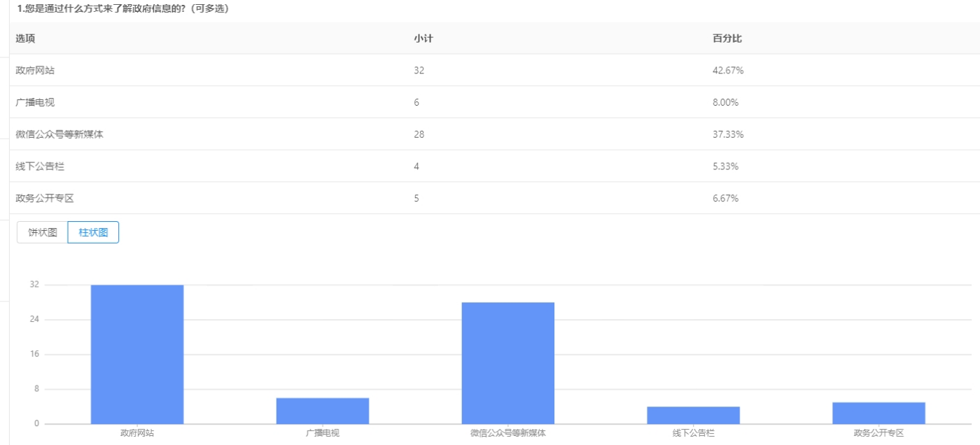Screen dimensions: 980x445
Task: Switch to the 饼状图 tab
Action: 43,232
